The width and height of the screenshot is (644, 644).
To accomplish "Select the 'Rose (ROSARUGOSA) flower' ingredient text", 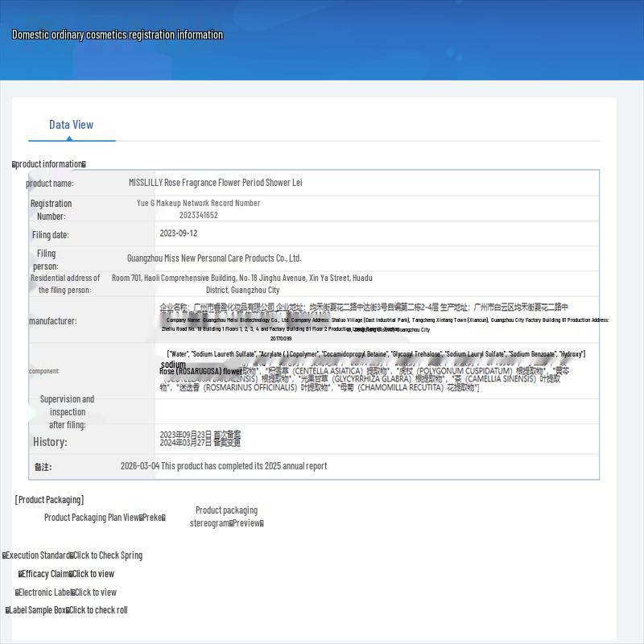I will click(x=200, y=371).
